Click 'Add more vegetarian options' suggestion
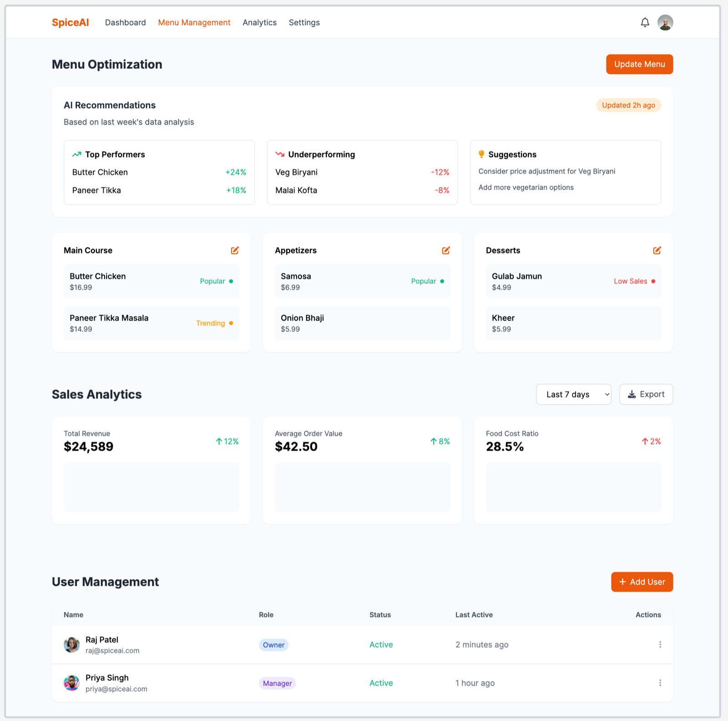 coord(526,187)
